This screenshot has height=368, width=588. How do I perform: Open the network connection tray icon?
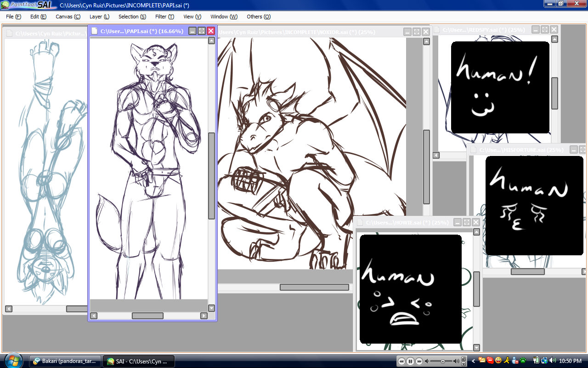tap(544, 361)
